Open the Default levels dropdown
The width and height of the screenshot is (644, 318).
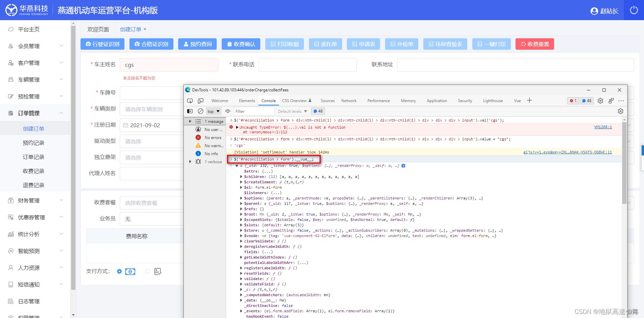point(292,111)
